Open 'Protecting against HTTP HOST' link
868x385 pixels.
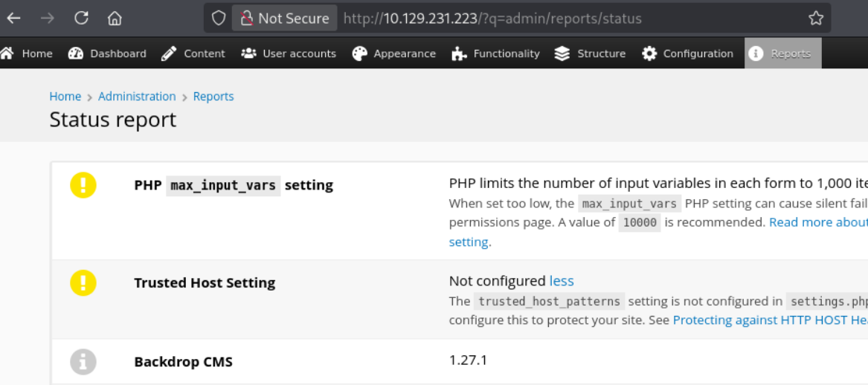(x=770, y=320)
